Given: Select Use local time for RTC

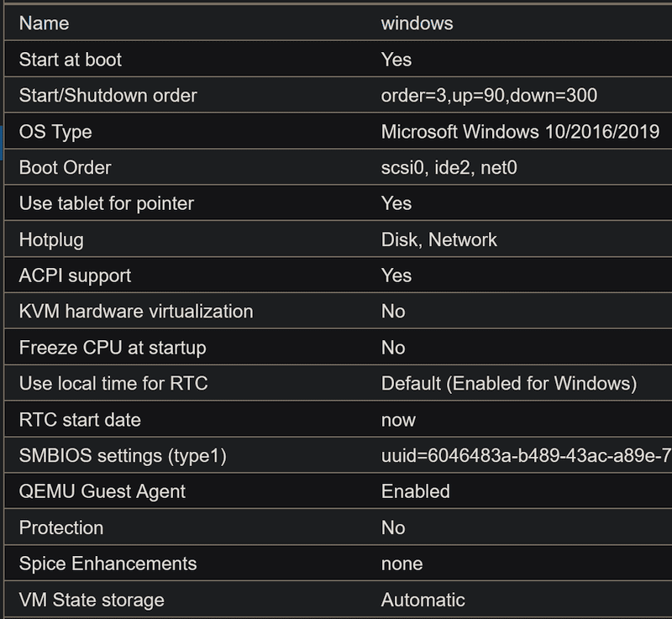Looking at the screenshot, I should pyautogui.click(x=113, y=384).
